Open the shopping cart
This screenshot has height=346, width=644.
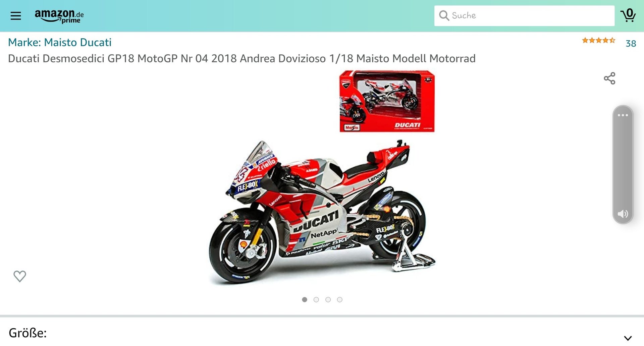coord(628,15)
